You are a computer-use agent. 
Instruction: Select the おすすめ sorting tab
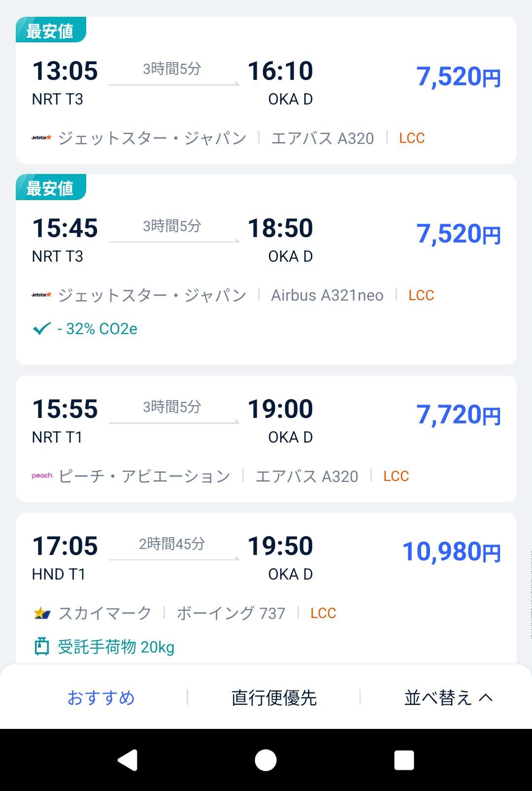point(101,698)
